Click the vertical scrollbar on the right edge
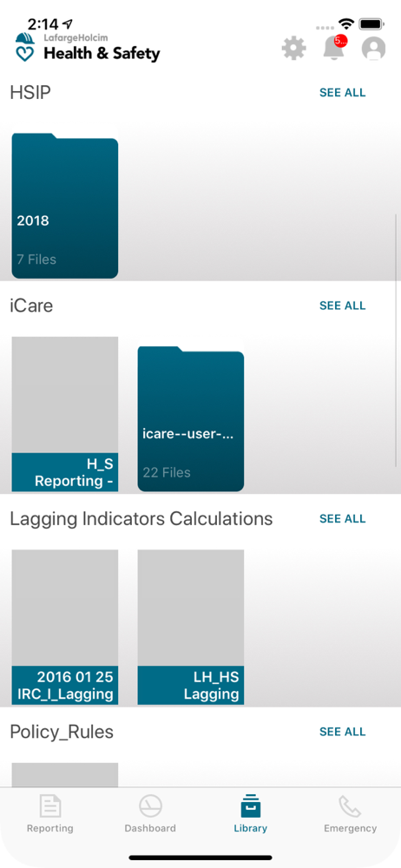 (396, 340)
